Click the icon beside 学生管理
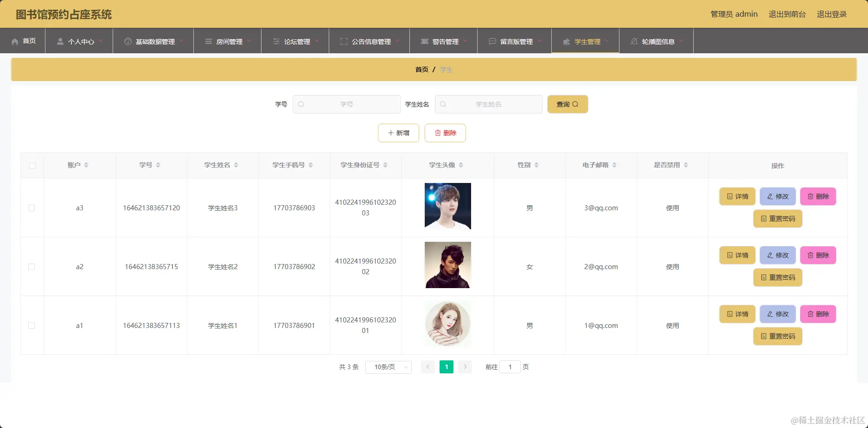The height and width of the screenshot is (428, 868). [567, 41]
